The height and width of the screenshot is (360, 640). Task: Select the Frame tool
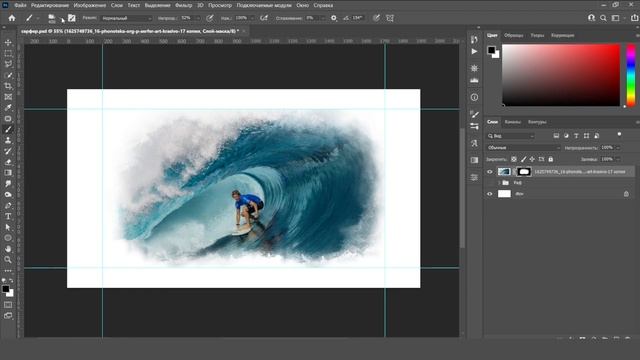8,97
